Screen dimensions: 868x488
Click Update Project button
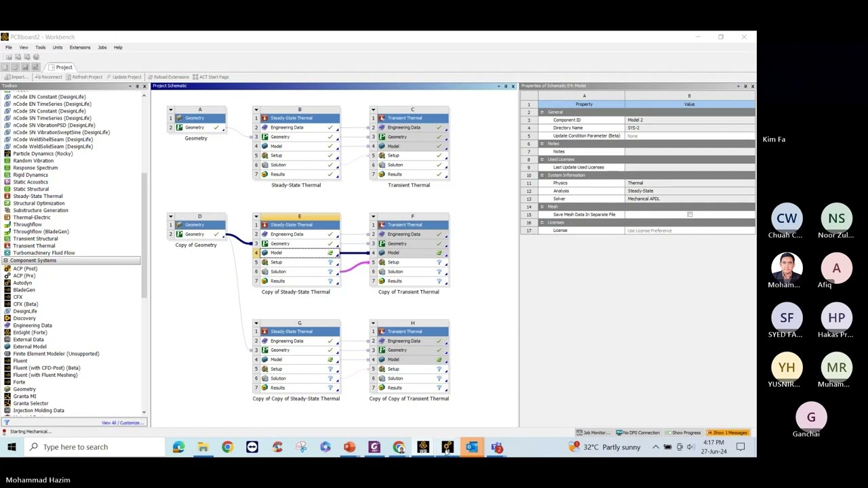click(124, 77)
